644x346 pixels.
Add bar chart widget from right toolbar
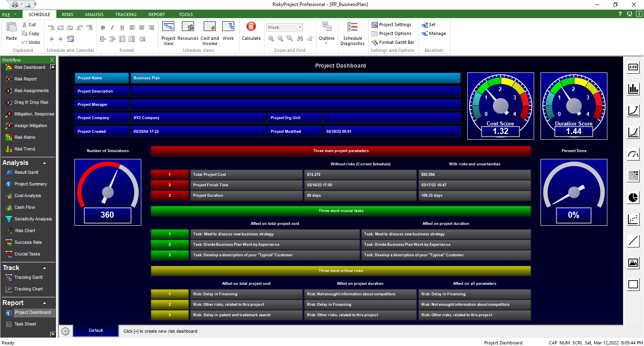[x=633, y=89]
